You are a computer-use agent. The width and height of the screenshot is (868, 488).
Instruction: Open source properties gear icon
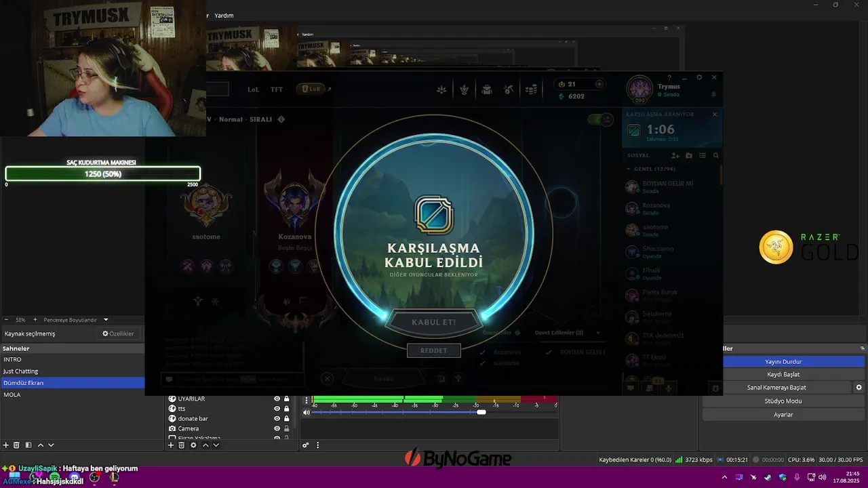pos(193,445)
